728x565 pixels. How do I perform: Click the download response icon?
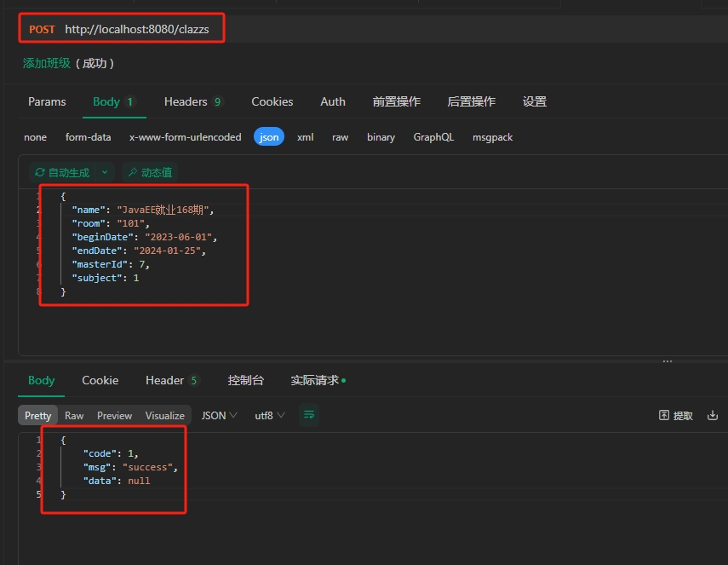pos(713,415)
